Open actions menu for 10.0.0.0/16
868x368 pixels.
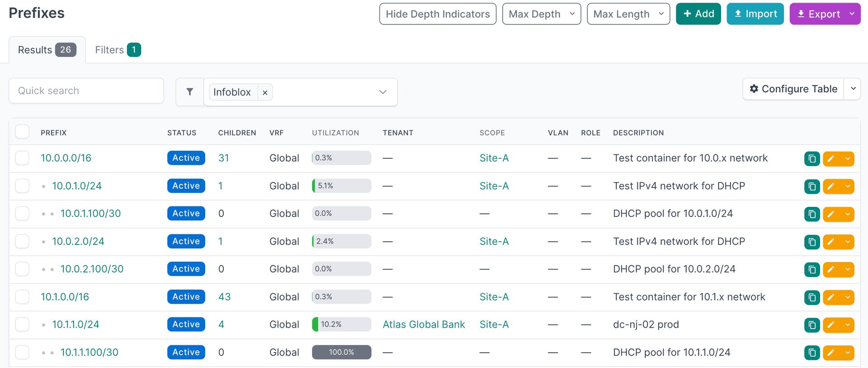click(x=848, y=158)
